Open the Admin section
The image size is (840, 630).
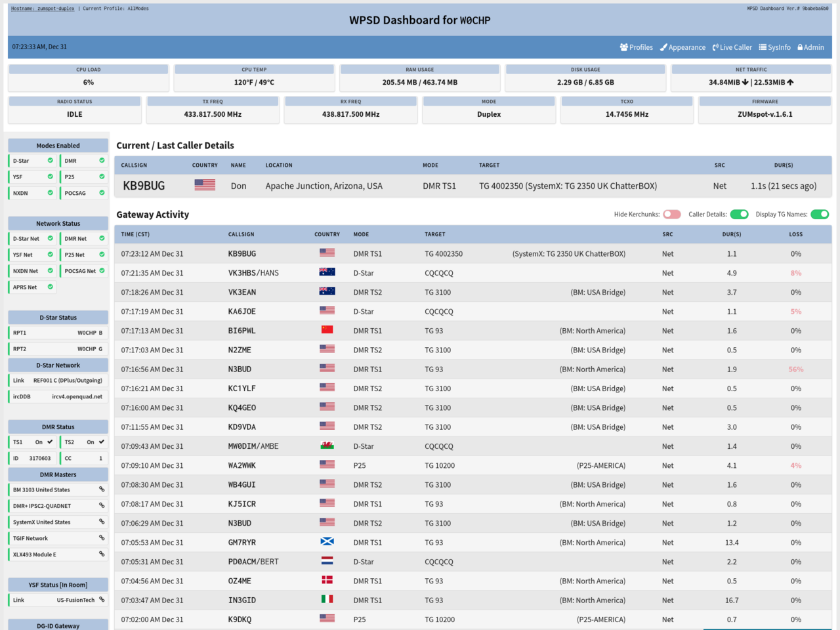(810, 47)
